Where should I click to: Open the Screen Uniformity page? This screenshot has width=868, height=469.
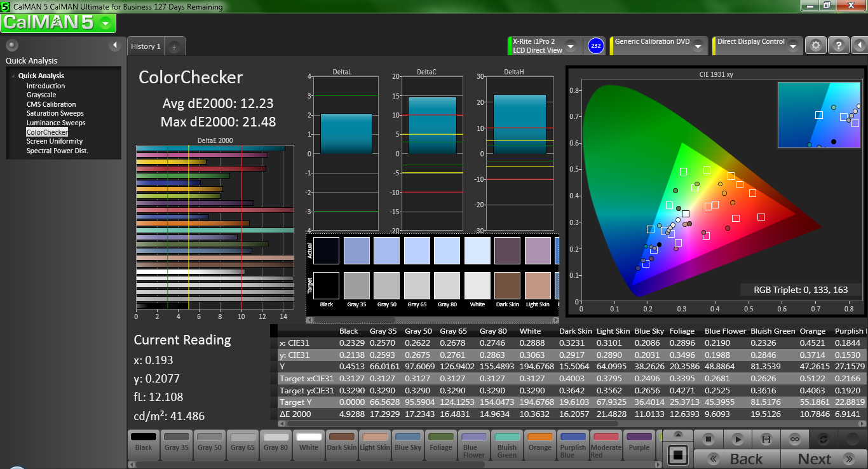pyautogui.click(x=55, y=141)
